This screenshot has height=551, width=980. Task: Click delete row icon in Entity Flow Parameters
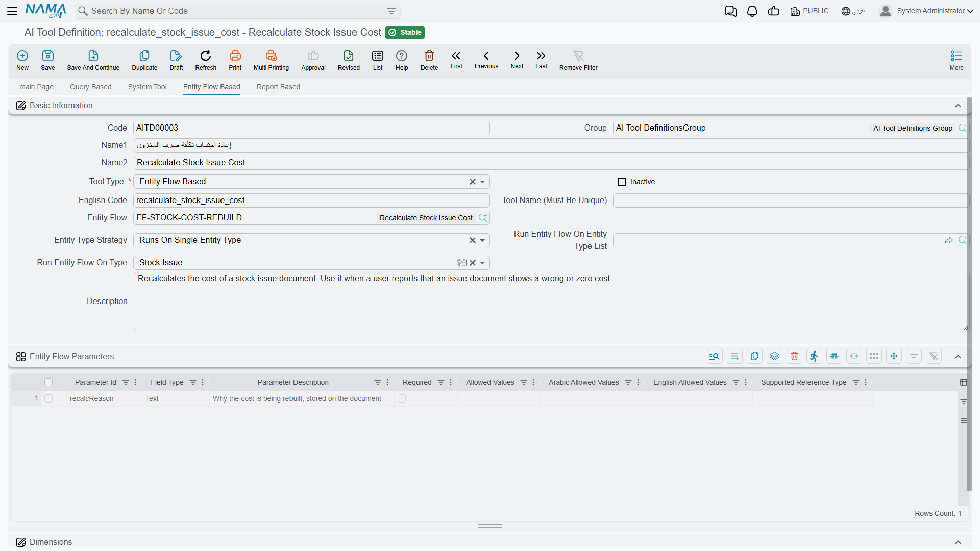[794, 356]
